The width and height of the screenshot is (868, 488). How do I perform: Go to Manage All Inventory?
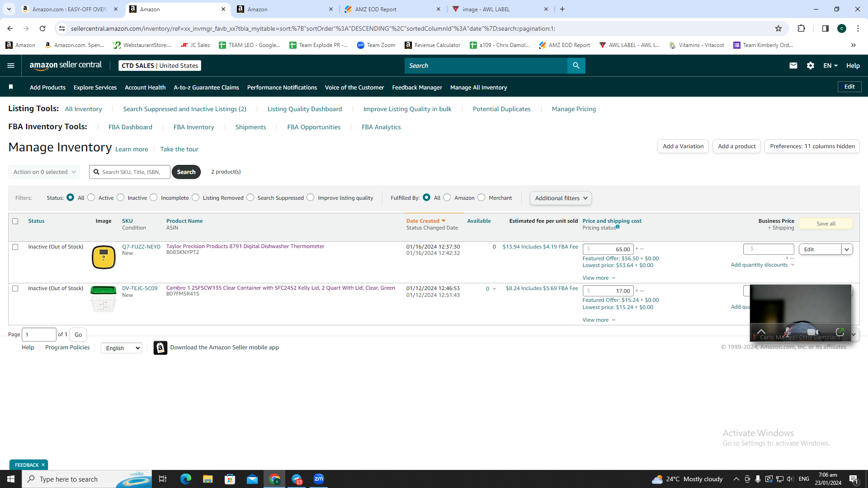click(478, 87)
